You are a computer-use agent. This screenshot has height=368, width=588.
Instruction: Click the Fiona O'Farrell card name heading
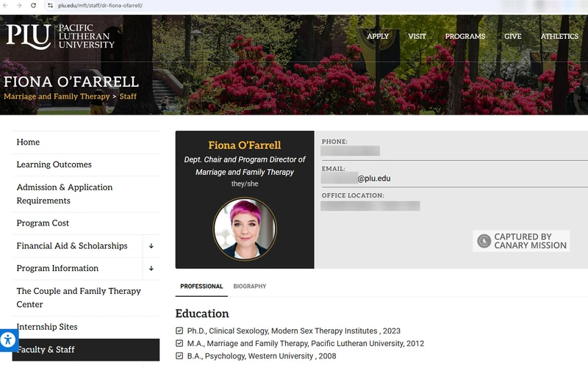[245, 145]
